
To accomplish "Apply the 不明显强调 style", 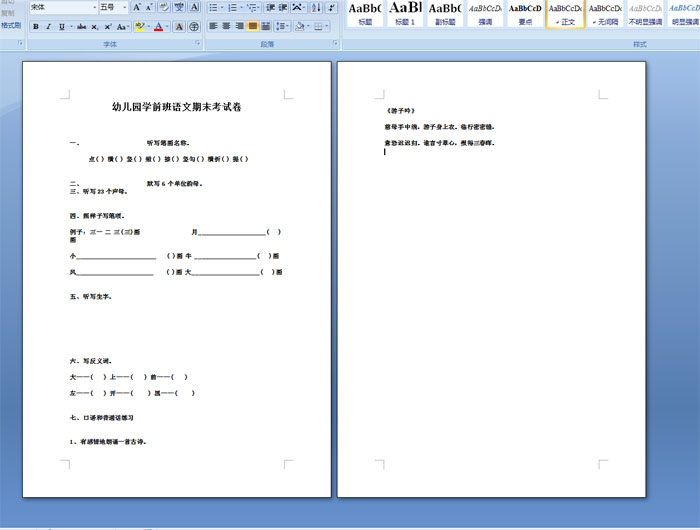I will pos(645,14).
